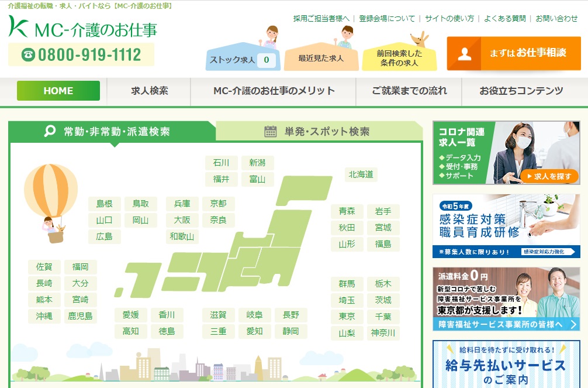Click the MC-介護のお仕事 site logo
The height and width of the screenshot is (388, 588).
tap(82, 27)
